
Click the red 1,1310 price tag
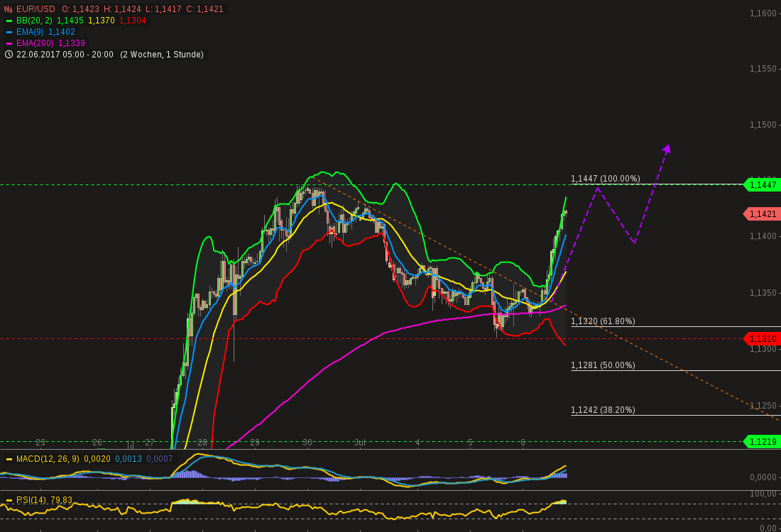coord(762,339)
